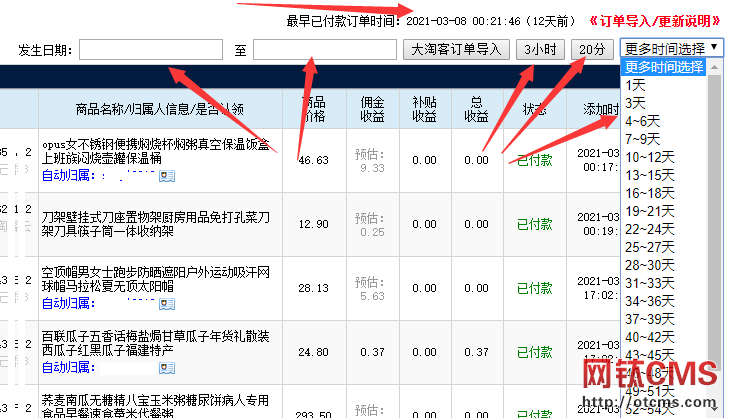The image size is (731, 418).
Task: Click 自动归属 link in 百联瓜子 row
Action: pos(68,368)
